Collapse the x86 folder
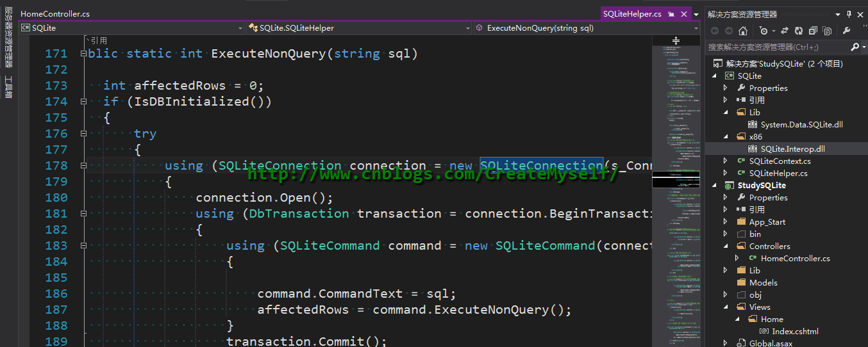The width and height of the screenshot is (868, 347). 726,136
